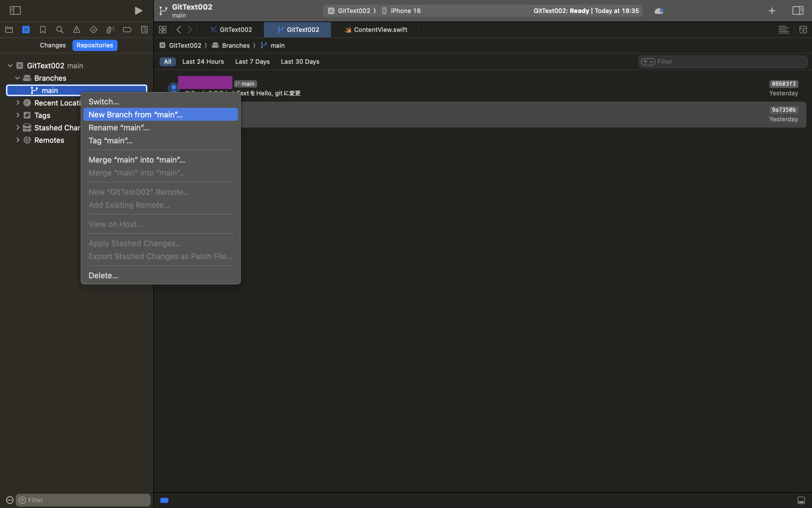Image resolution: width=812 pixels, height=508 pixels.
Task: Choose the iPhone 16 run destination
Action: coord(401,11)
